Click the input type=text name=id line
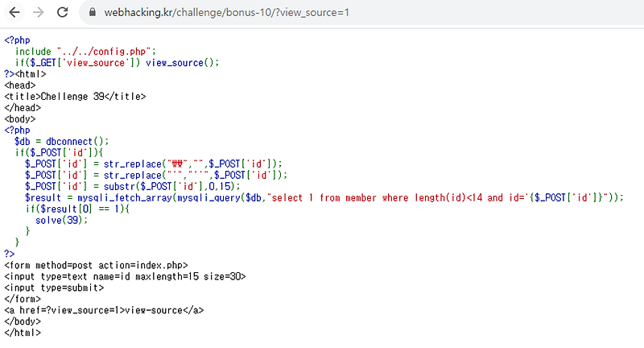The width and height of the screenshot is (644, 348). point(125,276)
